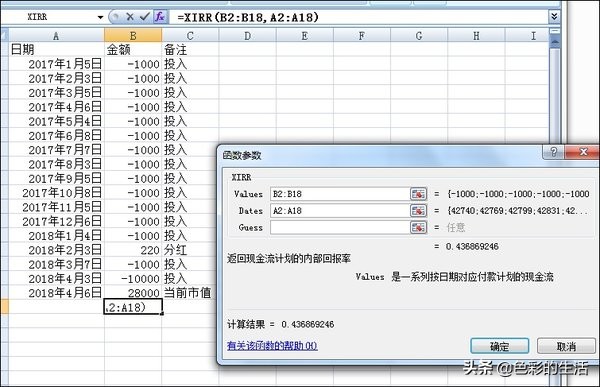600x387 pixels.
Task: Select column E header
Action: click(305, 36)
